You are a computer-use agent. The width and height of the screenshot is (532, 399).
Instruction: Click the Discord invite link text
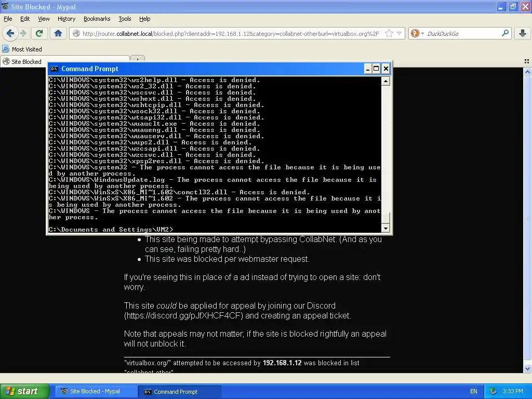(x=183, y=315)
